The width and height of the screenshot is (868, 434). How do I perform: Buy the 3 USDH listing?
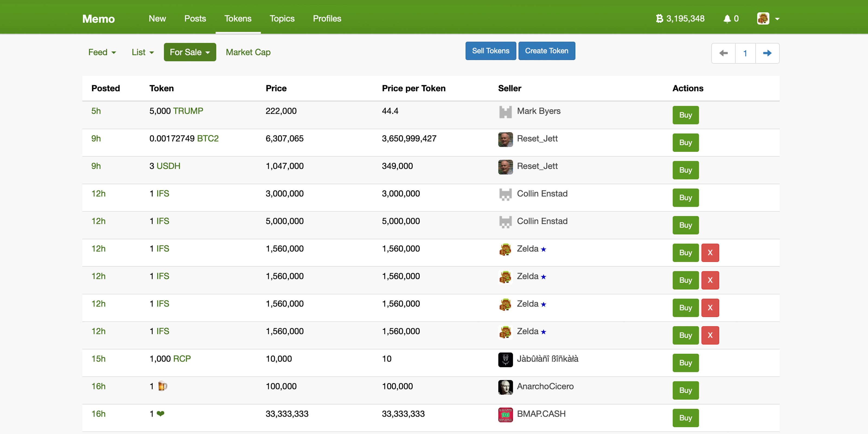click(x=686, y=170)
